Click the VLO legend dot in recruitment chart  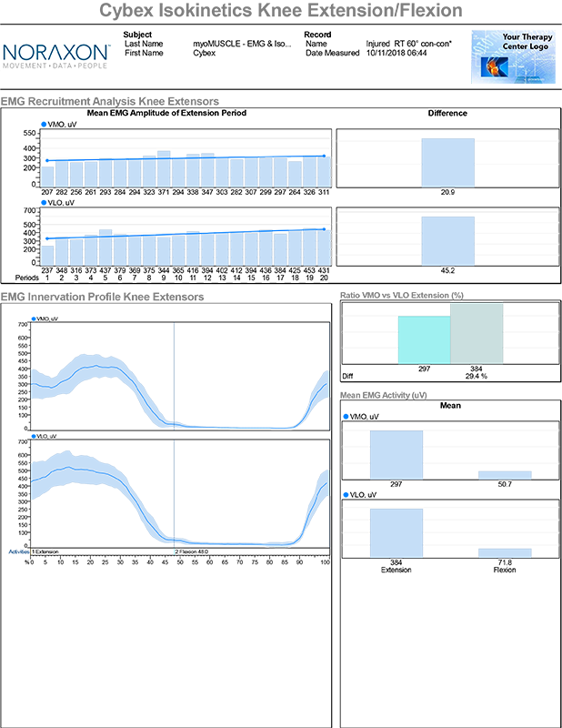pos(44,202)
